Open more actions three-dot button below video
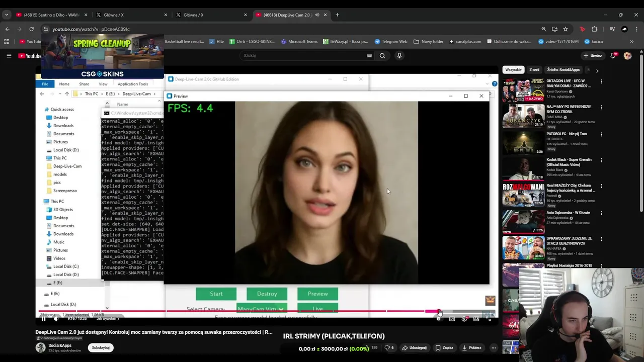The width and height of the screenshot is (644, 362). 494,348
